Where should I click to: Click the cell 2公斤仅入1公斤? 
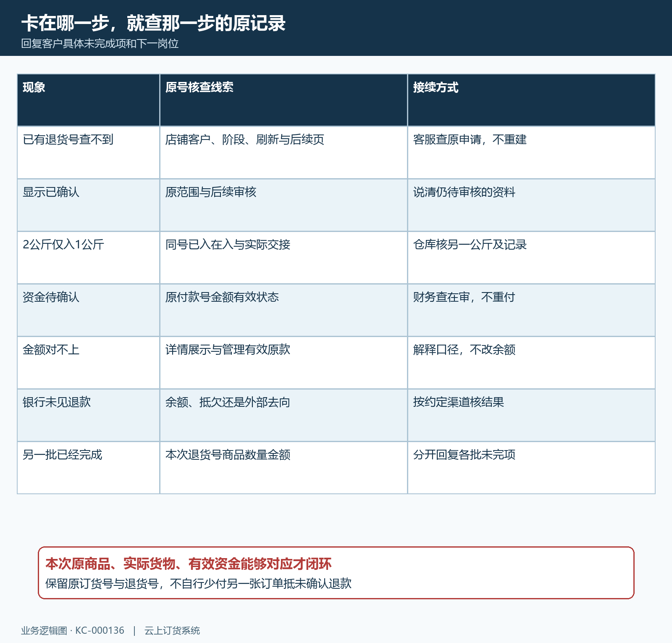88,258
